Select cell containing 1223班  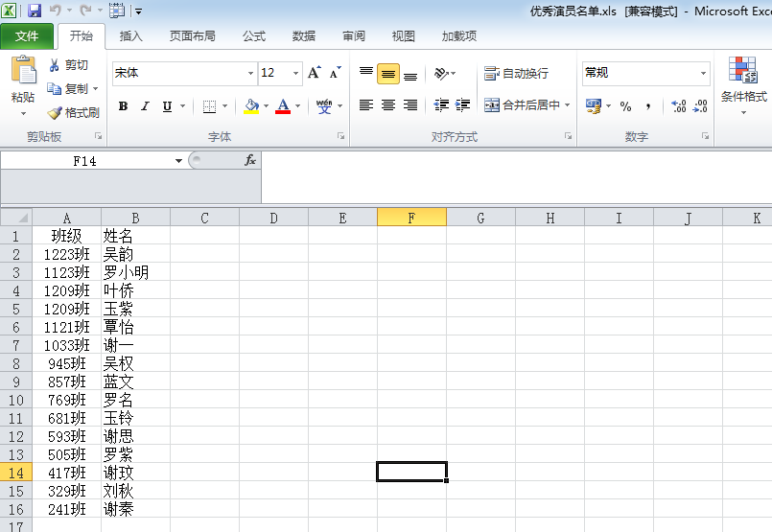click(66, 254)
